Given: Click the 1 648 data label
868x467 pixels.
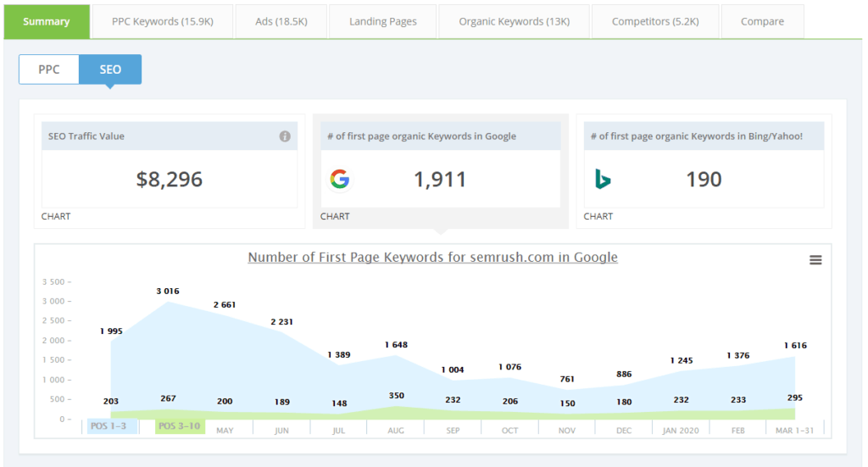Looking at the screenshot, I should pyautogui.click(x=397, y=345).
